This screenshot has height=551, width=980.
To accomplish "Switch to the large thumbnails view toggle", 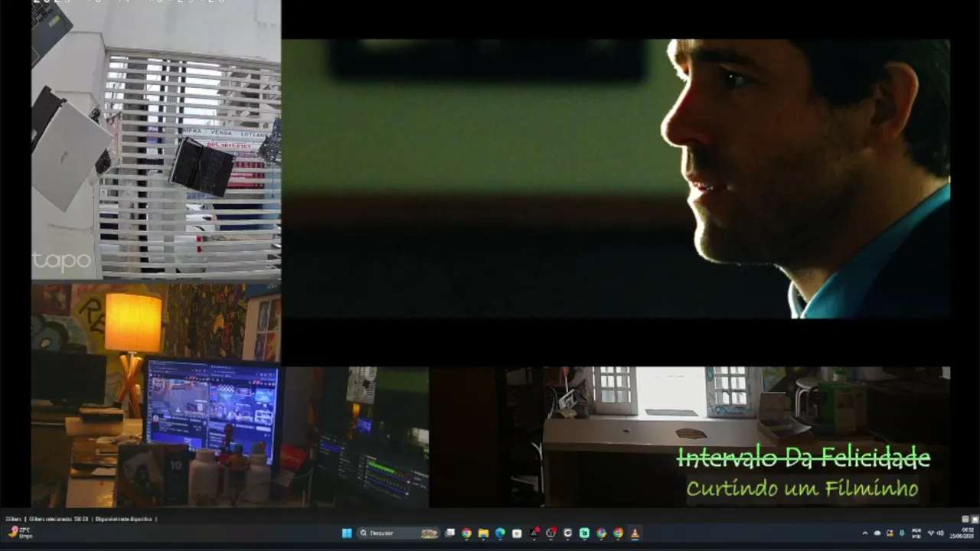I will pos(975,519).
